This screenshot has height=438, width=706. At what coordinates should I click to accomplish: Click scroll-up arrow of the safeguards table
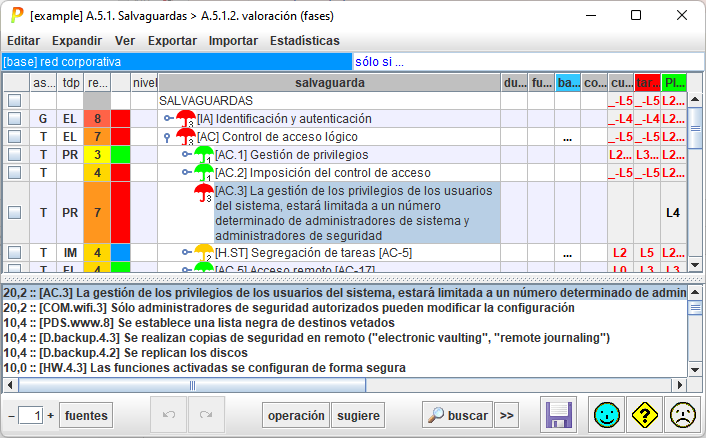[x=695, y=99]
